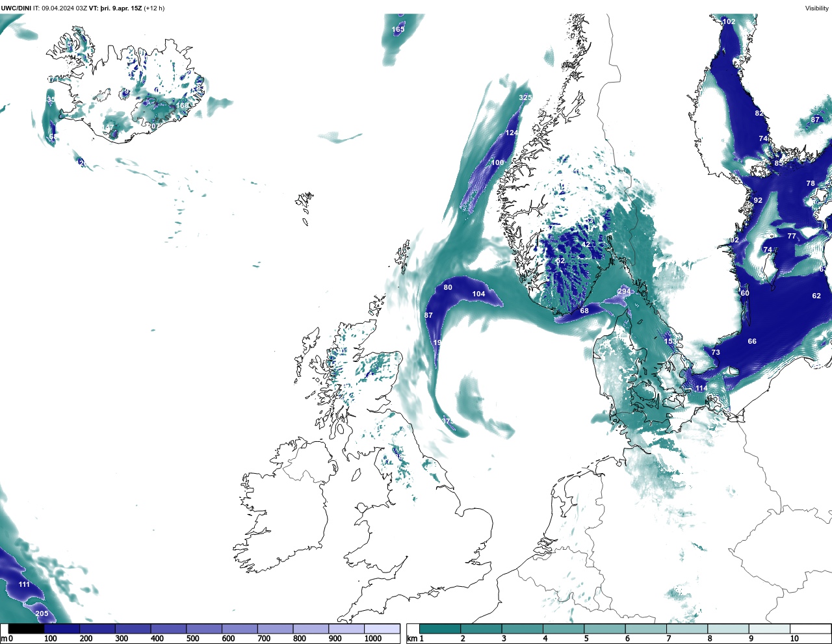
Task: Click the '294' visibility value on the map
Action: [x=624, y=291]
